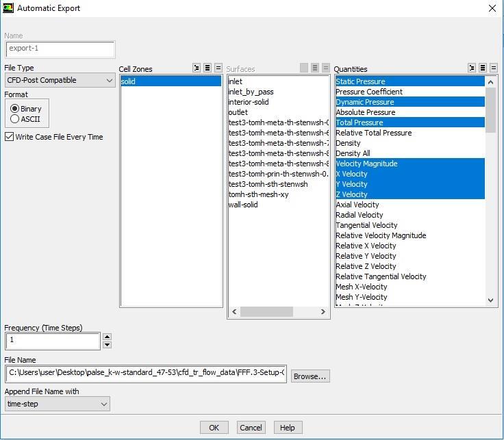
Task: Click deselect-all icon above Quantities list
Action: tap(494, 68)
